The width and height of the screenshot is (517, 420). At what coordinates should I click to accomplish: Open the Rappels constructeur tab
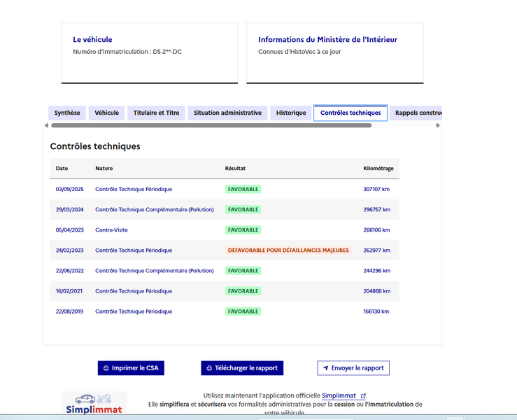416,113
